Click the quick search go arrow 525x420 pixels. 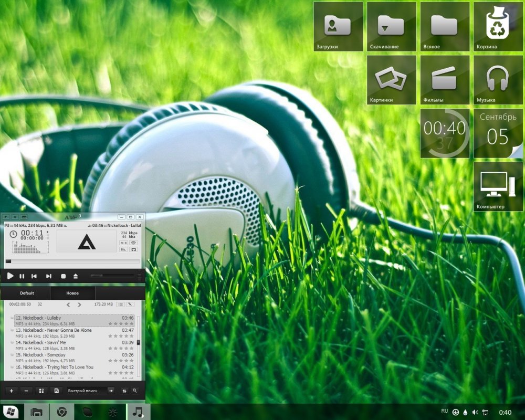[111, 391]
